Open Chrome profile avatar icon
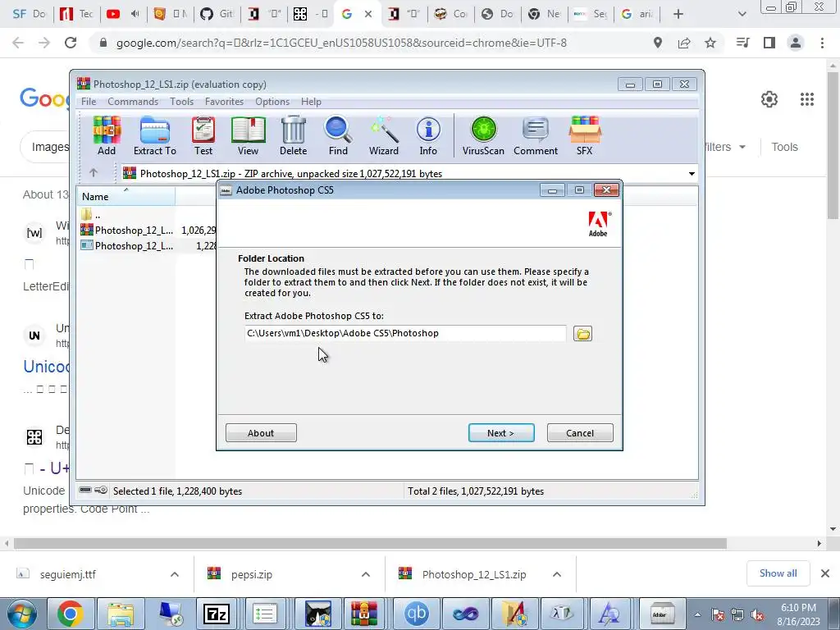 tap(796, 43)
